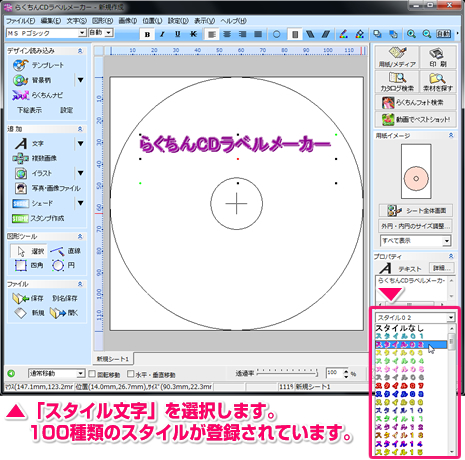The width and height of the screenshot is (465, 460).
Task: Open an existing file (開く)
Action: pos(64,313)
